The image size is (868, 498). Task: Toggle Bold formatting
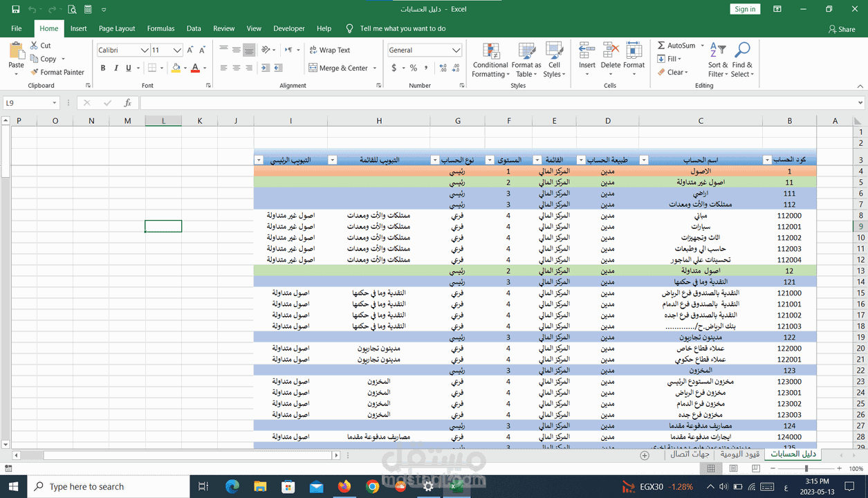click(x=103, y=68)
